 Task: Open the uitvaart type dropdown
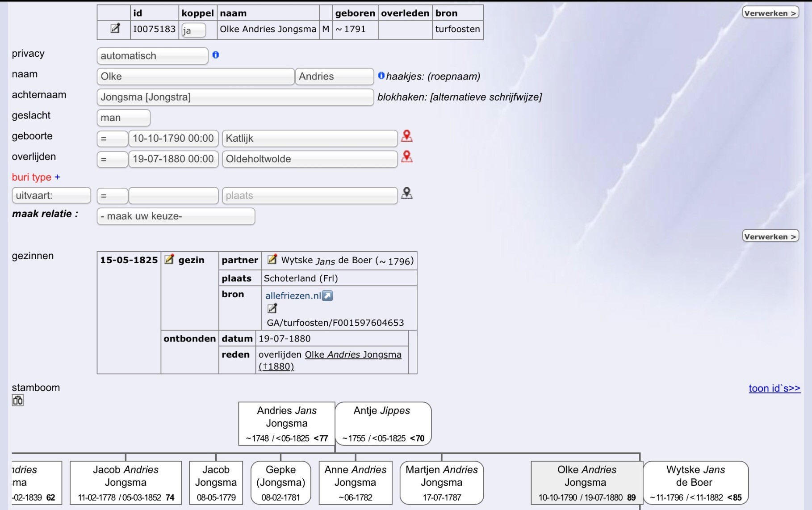[x=51, y=195]
